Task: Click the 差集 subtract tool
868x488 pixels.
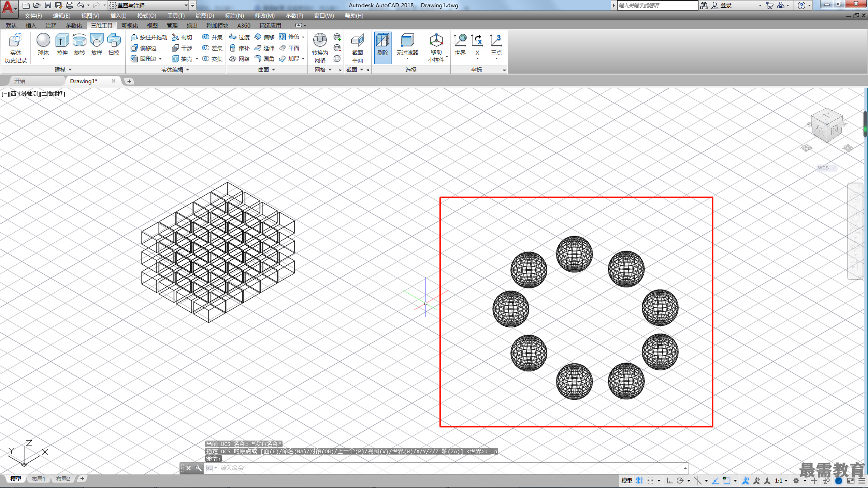Action: (212, 48)
